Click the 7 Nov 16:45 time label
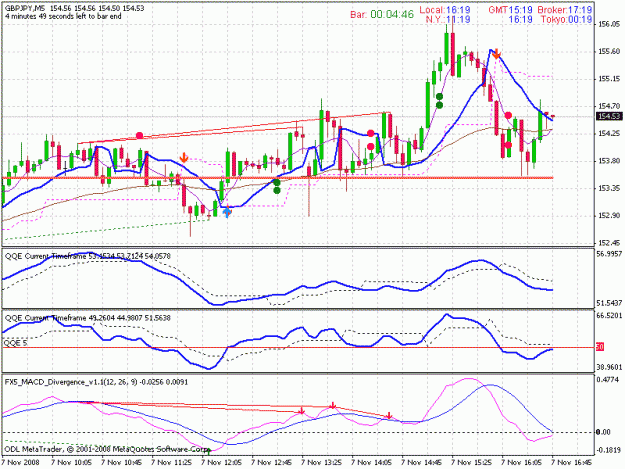 click(x=572, y=462)
